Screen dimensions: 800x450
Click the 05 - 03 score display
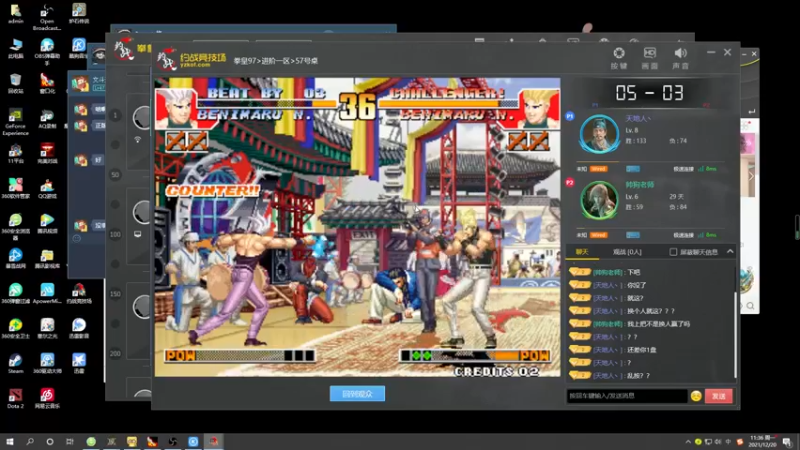point(649,93)
